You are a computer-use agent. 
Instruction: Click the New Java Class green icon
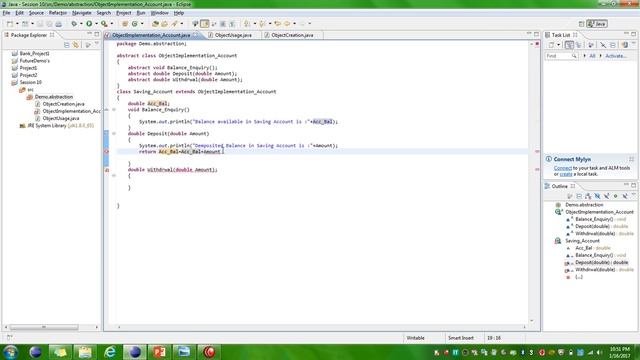point(135,24)
